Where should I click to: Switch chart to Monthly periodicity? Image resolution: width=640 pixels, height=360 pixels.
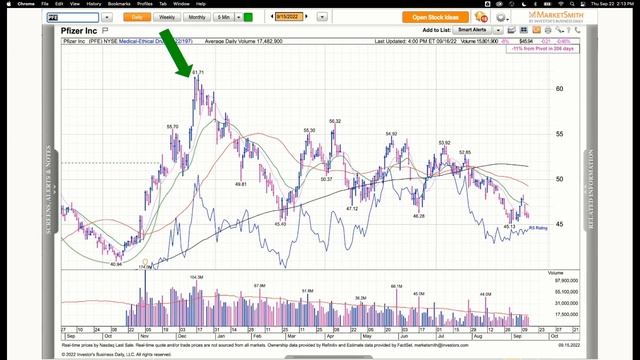[197, 17]
